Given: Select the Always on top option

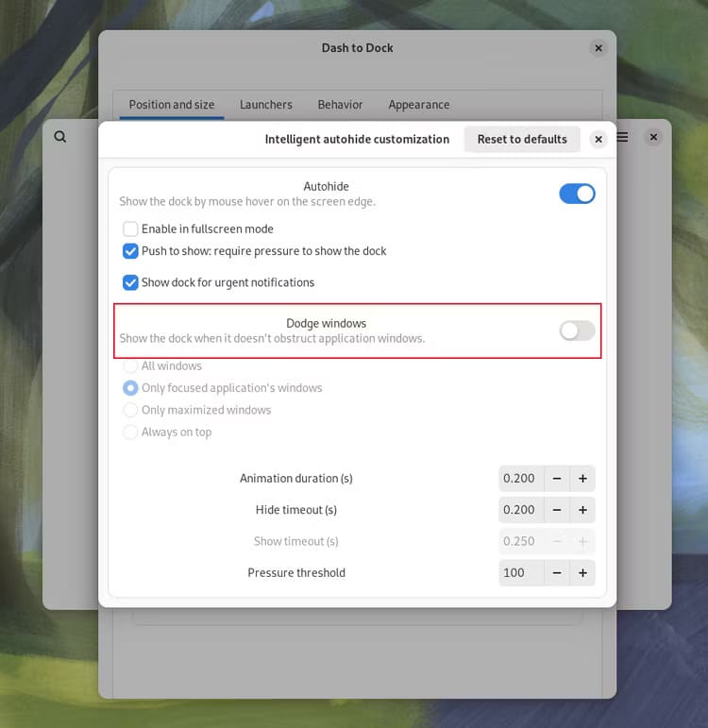Looking at the screenshot, I should 130,432.
